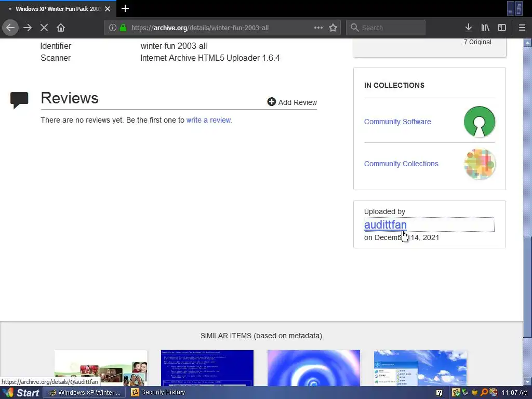This screenshot has width=532, height=399.
Task: Switch to Windows XP Winter taskbar window
Action: pos(84,393)
